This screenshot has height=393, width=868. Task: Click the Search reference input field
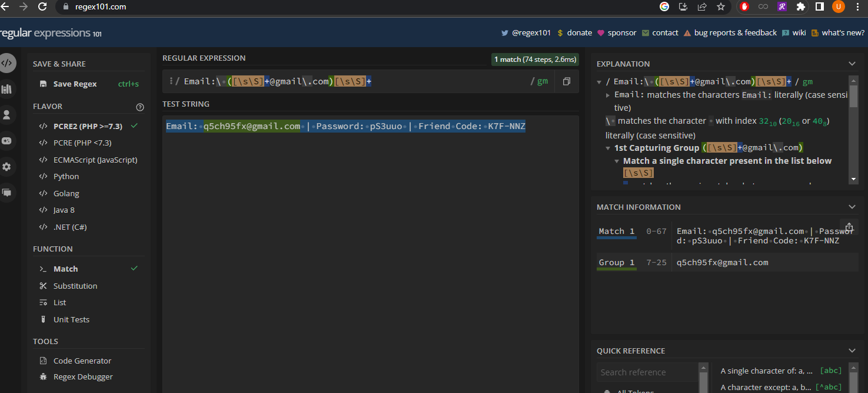(647, 372)
